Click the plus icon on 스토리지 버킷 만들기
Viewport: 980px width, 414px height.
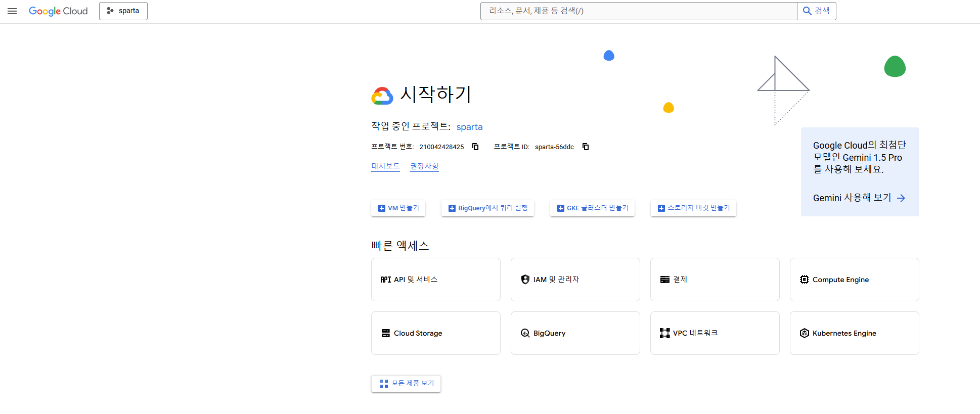pos(661,208)
